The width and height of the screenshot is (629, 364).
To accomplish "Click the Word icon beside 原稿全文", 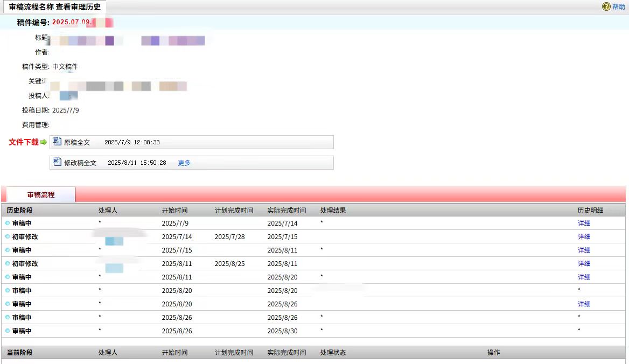I will (57, 142).
